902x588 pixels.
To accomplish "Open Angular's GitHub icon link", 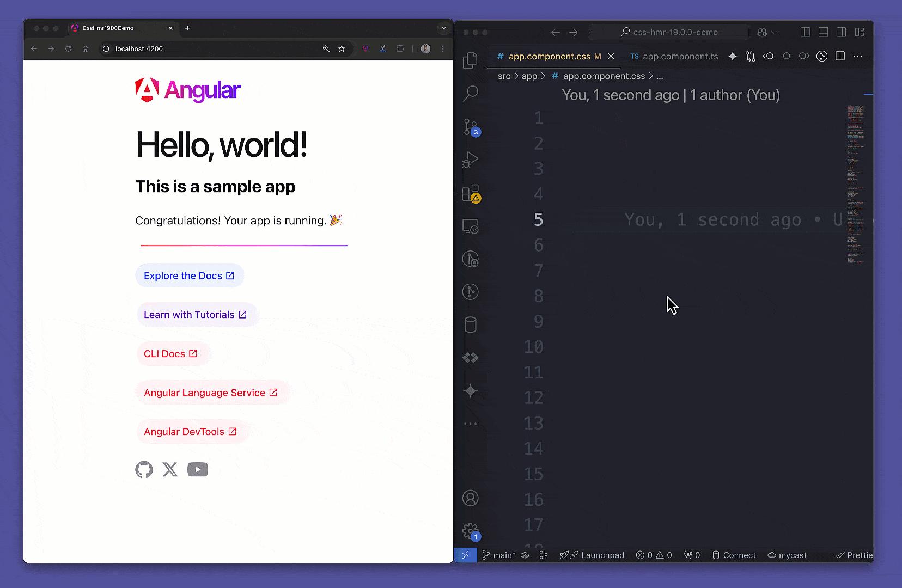I will coord(144,469).
